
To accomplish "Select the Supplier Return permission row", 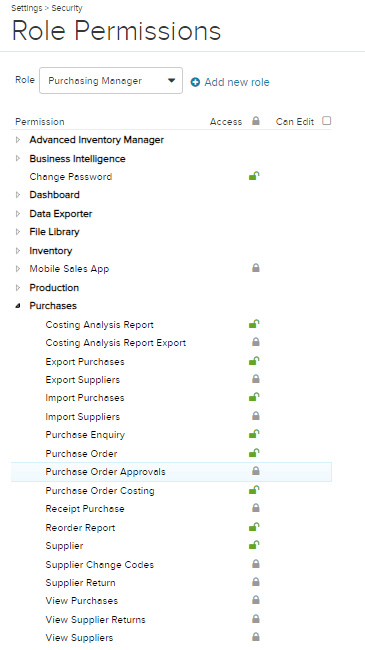I will click(x=171, y=582).
